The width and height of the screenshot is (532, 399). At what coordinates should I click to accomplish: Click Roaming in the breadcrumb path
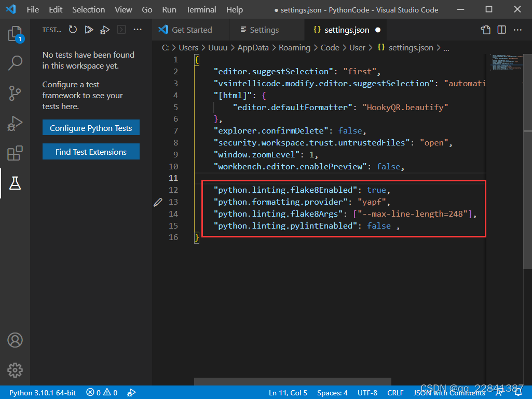click(x=294, y=48)
